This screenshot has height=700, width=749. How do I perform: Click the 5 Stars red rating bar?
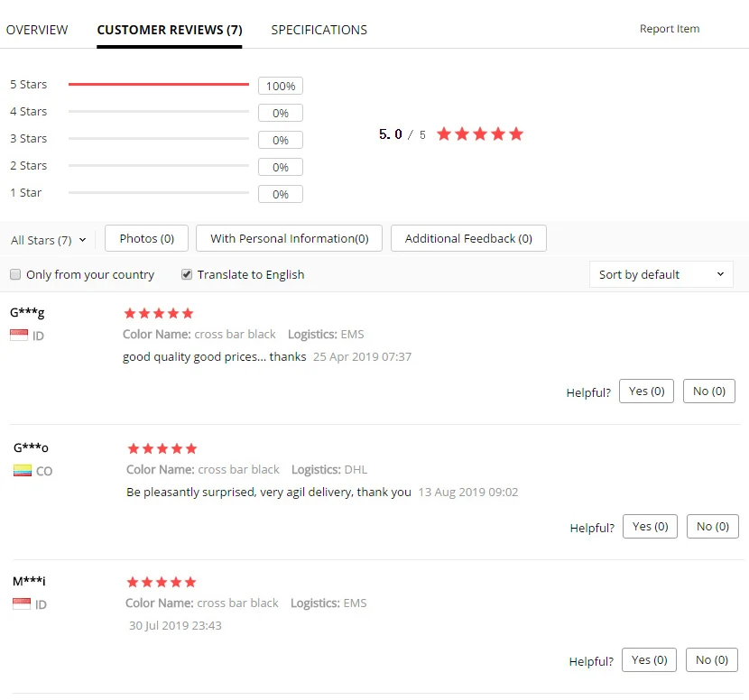(x=159, y=84)
